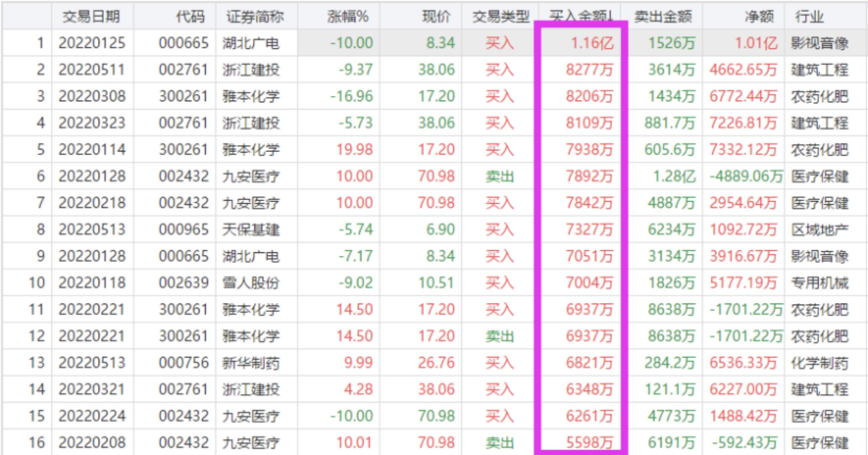Image resolution: width=868 pixels, height=455 pixels.
Task: Click buy amount 6261万
Action: [x=590, y=416]
